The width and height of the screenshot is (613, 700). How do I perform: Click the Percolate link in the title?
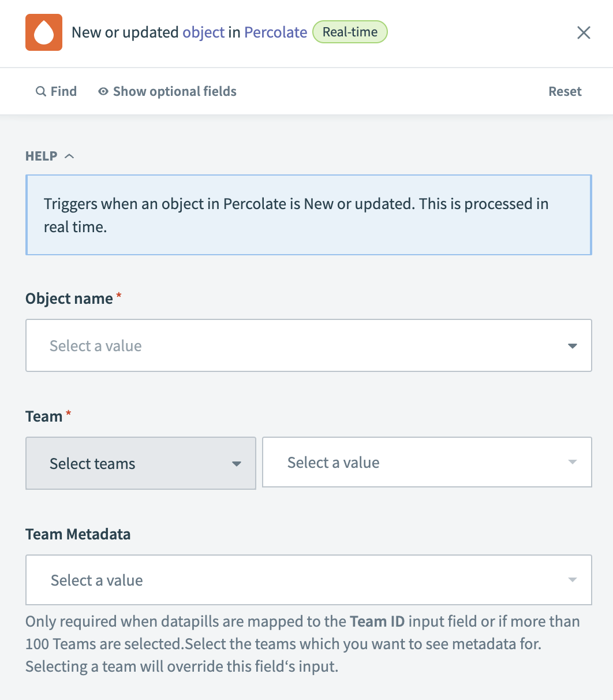pos(275,32)
